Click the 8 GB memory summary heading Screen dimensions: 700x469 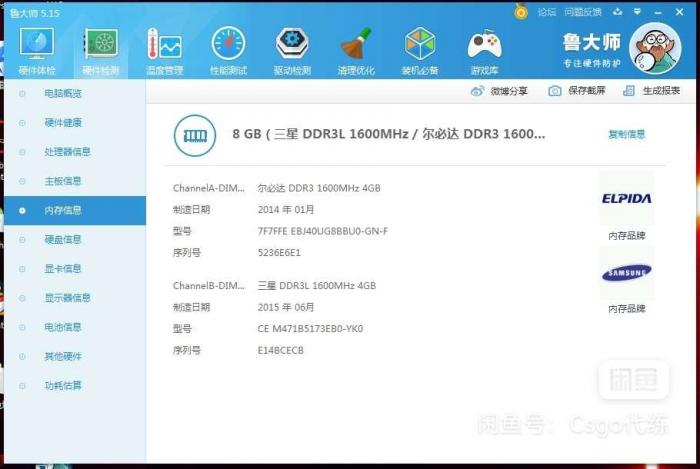pyautogui.click(x=388, y=134)
